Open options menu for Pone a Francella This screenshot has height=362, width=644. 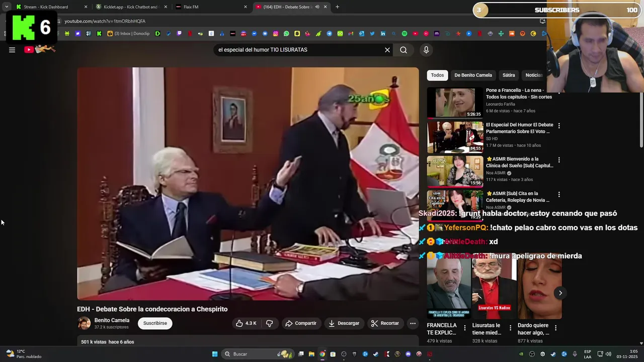click(558, 92)
